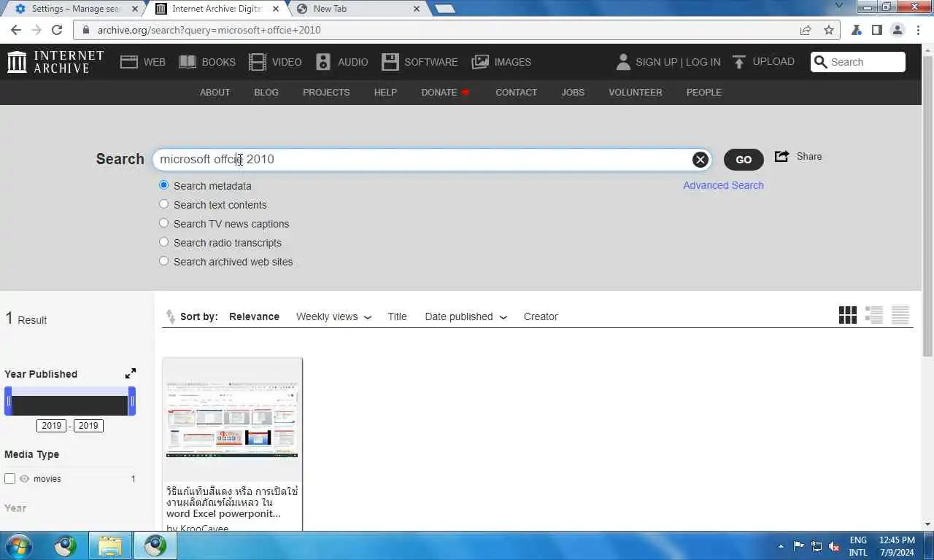The height and width of the screenshot is (560, 934).
Task: Click the browser share page icon in the address bar
Action: (x=806, y=30)
